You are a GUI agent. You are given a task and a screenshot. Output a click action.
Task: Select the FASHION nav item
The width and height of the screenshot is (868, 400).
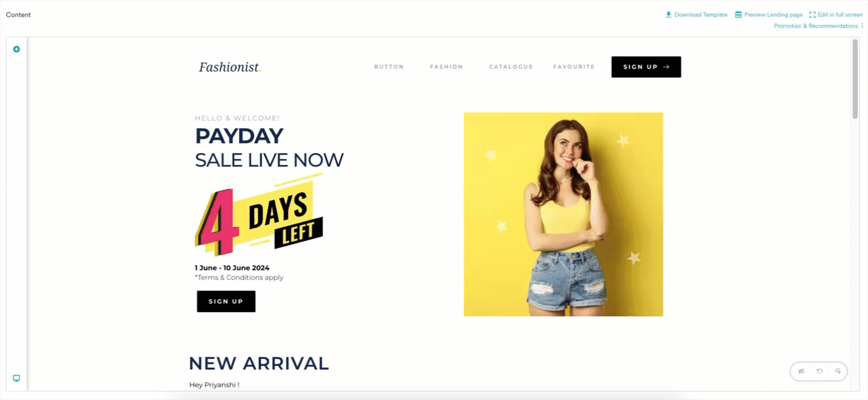coord(446,67)
